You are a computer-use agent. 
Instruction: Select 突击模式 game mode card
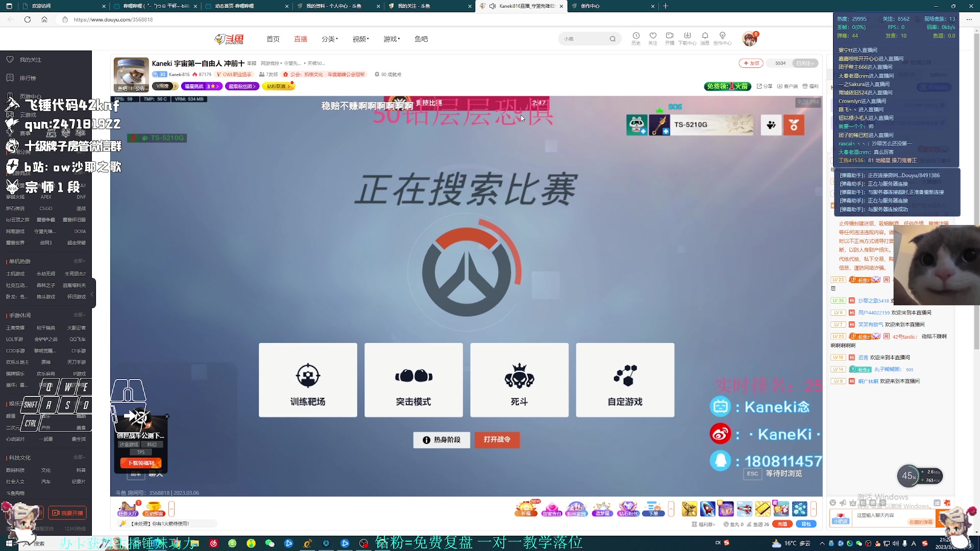[413, 380]
